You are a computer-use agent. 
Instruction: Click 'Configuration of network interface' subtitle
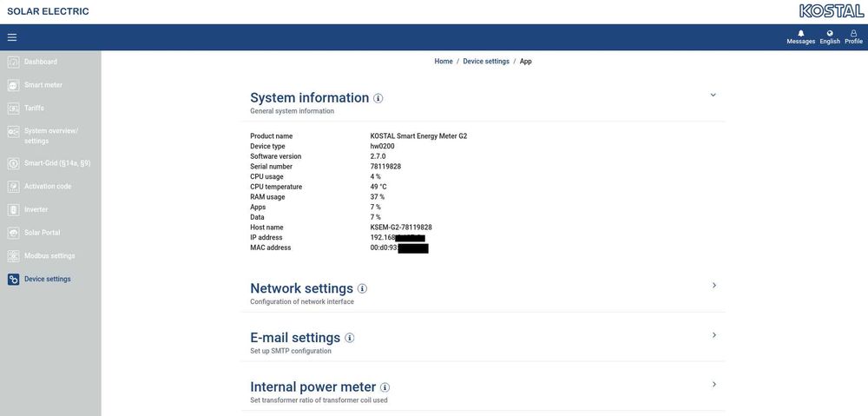(x=302, y=302)
